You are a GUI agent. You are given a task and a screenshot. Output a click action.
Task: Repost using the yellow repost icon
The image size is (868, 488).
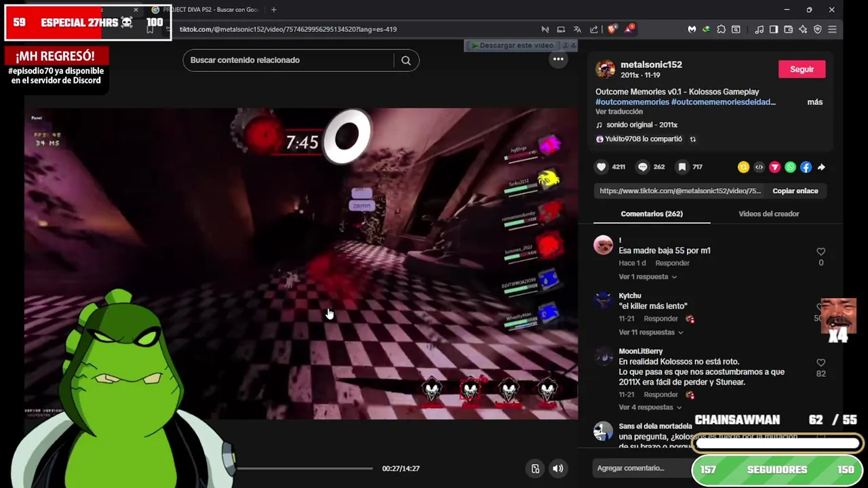click(743, 167)
